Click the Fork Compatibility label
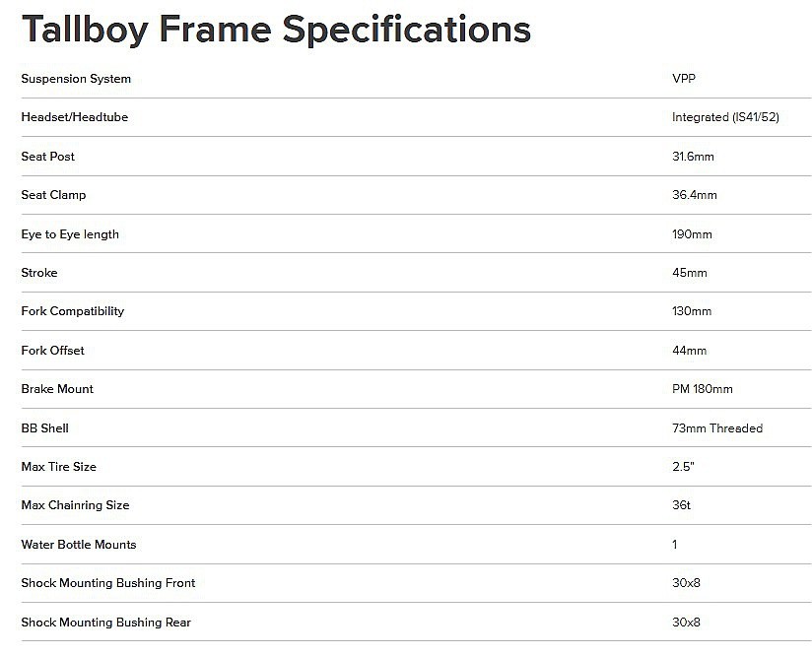This screenshot has height=656, width=812. (x=73, y=311)
